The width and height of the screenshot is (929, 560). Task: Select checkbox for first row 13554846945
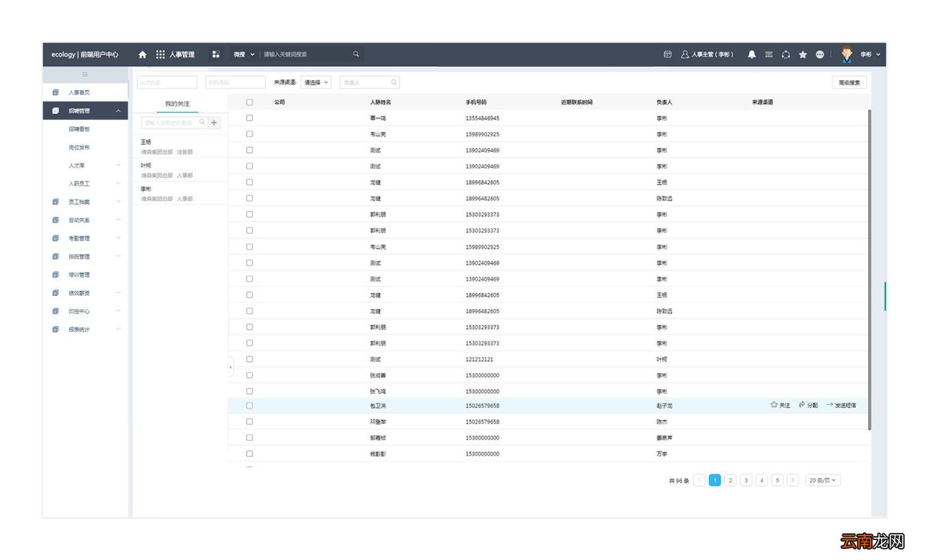pos(250,118)
